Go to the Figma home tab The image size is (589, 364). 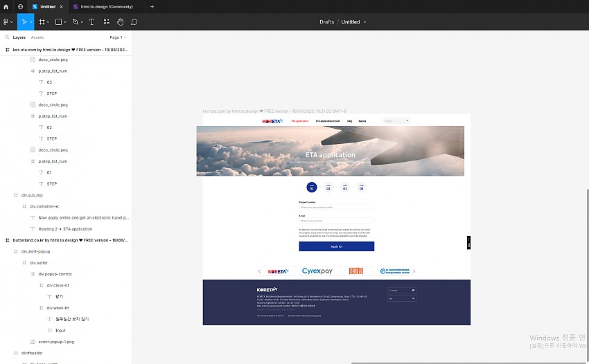[6, 6]
